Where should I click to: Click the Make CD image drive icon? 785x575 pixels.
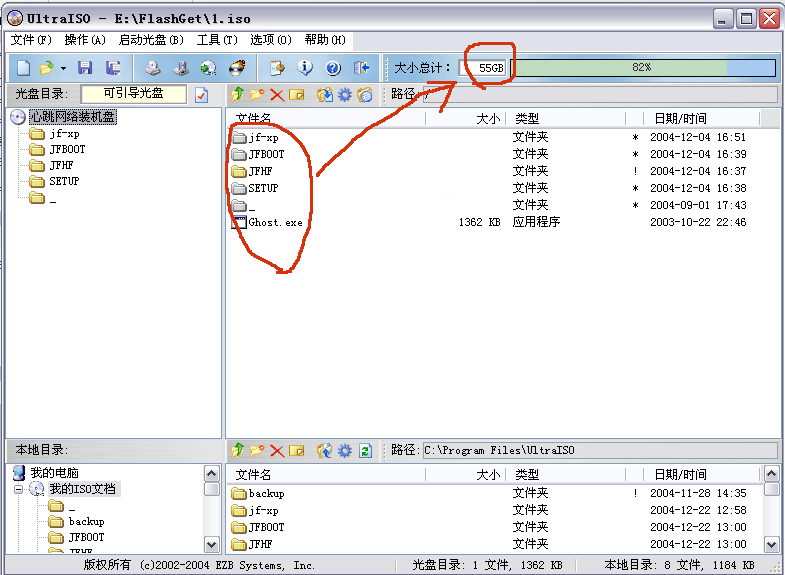(x=153, y=68)
